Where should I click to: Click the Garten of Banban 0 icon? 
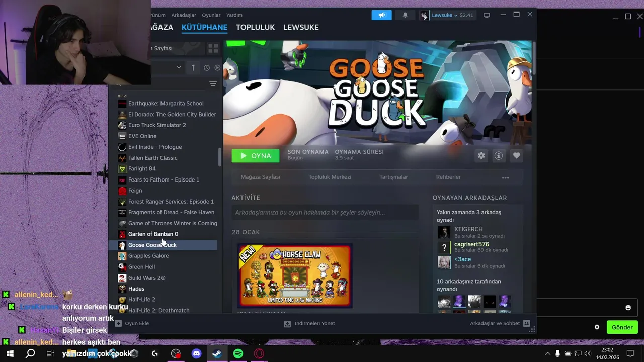tap(122, 234)
